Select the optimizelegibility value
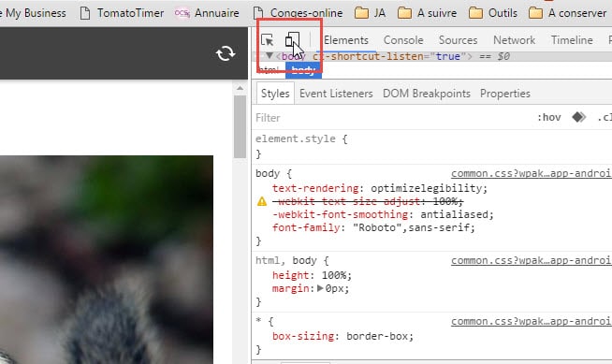Image resolution: width=612 pixels, height=364 pixels. (427, 188)
